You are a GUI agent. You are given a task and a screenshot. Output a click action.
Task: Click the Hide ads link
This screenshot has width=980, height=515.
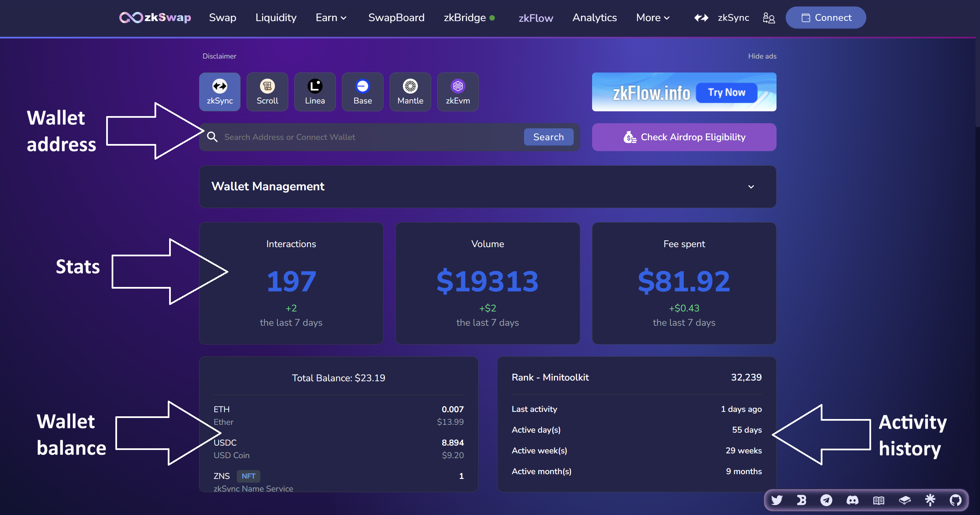[762, 56]
